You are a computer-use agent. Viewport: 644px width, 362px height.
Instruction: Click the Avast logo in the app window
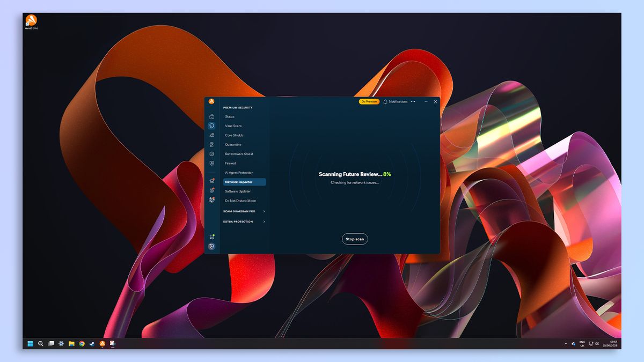click(x=211, y=102)
